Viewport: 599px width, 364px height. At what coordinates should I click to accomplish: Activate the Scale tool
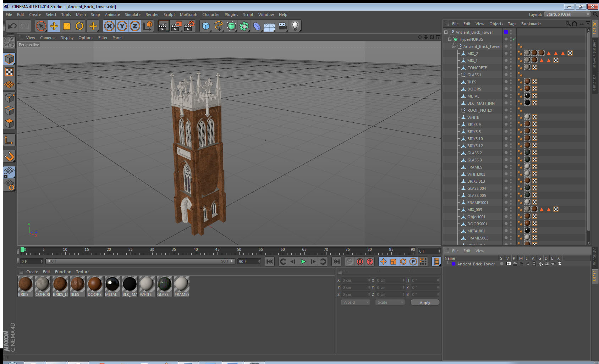67,26
